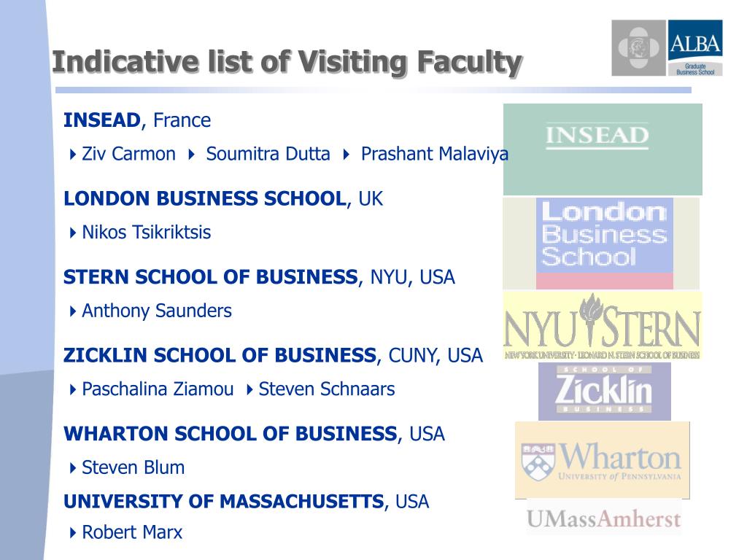Click the slide title Indicative list of Visiting Faculty
747x560 pixels.
coord(287,63)
